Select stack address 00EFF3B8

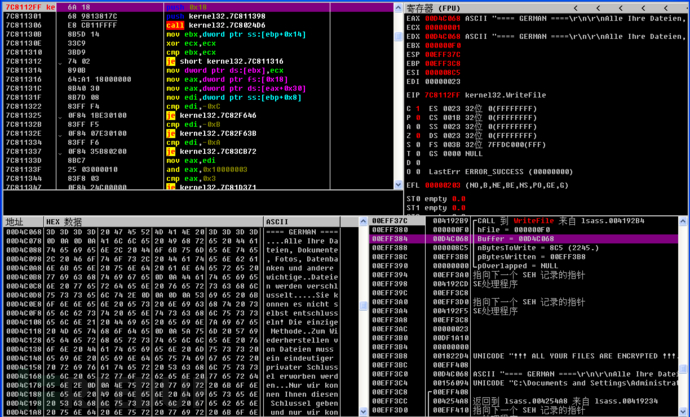pyautogui.click(x=389, y=356)
